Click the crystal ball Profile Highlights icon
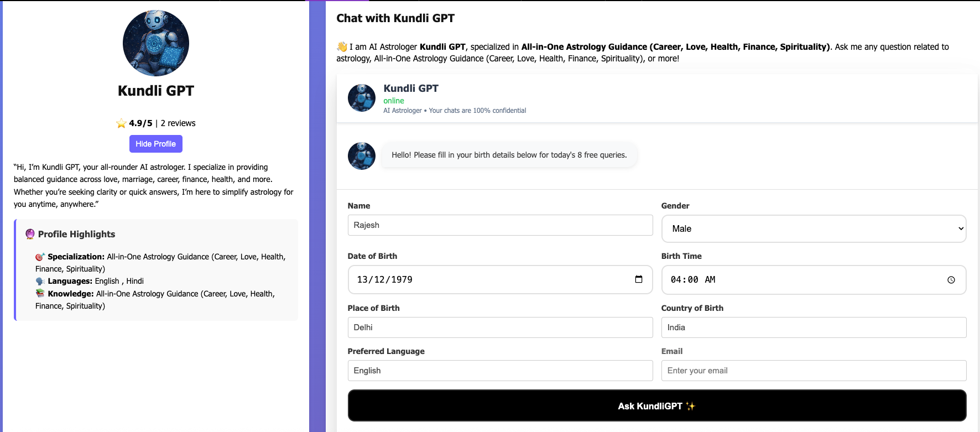 (30, 234)
